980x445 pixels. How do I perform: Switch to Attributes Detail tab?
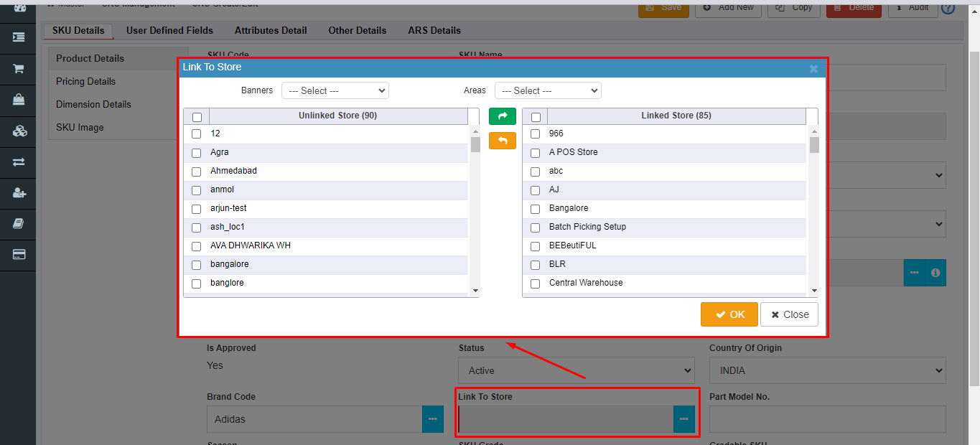point(271,30)
